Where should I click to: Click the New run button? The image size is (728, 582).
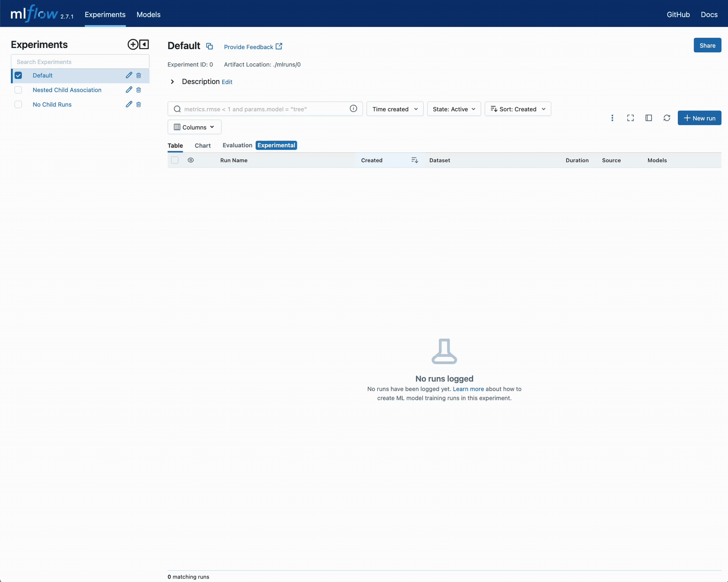point(699,118)
